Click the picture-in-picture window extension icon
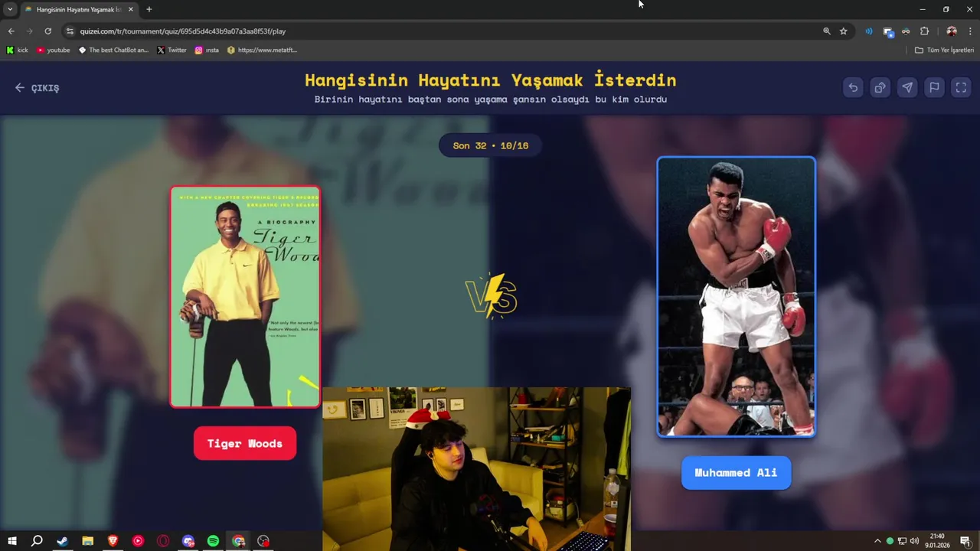The width and height of the screenshot is (980, 551). tap(888, 31)
